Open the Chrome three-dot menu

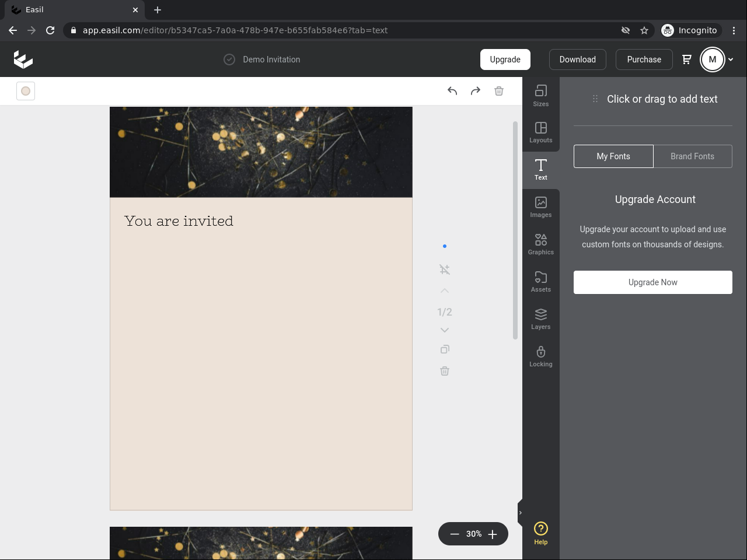(x=734, y=30)
